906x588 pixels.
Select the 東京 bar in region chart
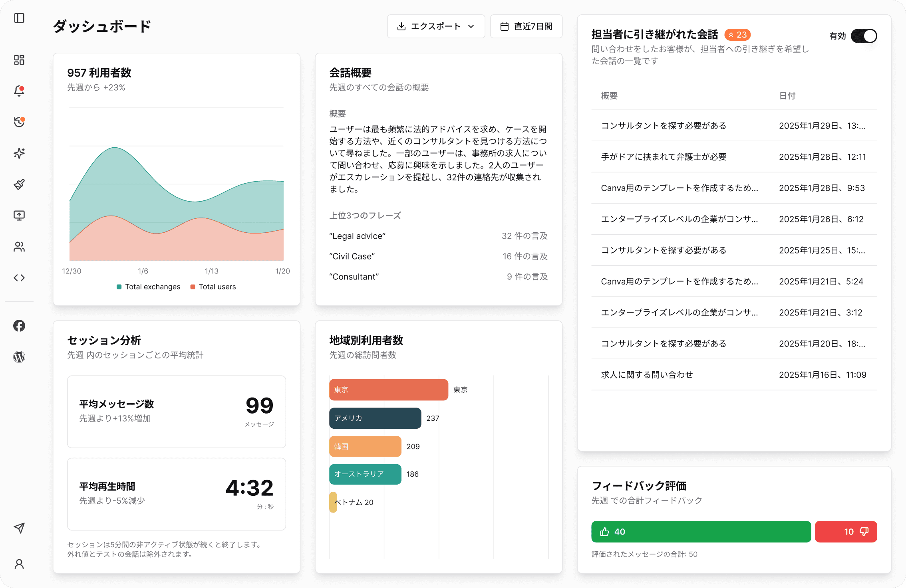pos(389,390)
